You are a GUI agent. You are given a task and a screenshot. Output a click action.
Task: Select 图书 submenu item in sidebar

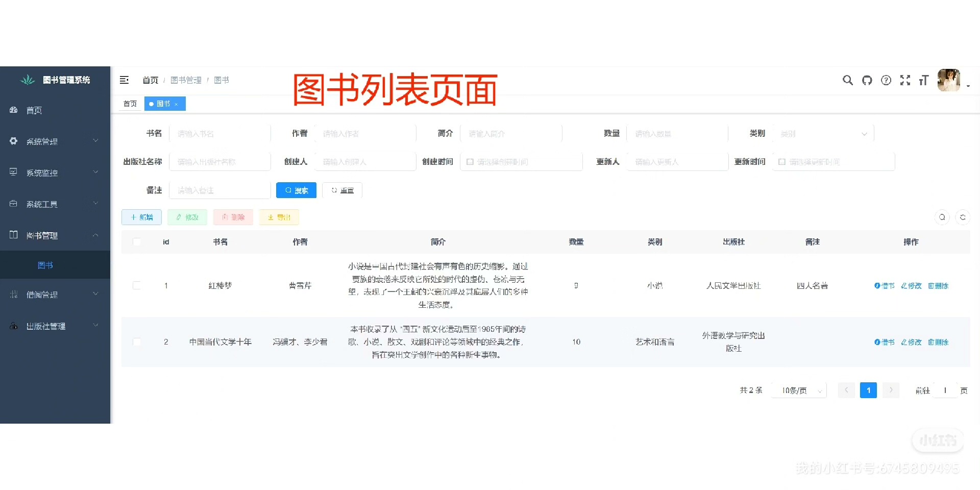pos(45,265)
